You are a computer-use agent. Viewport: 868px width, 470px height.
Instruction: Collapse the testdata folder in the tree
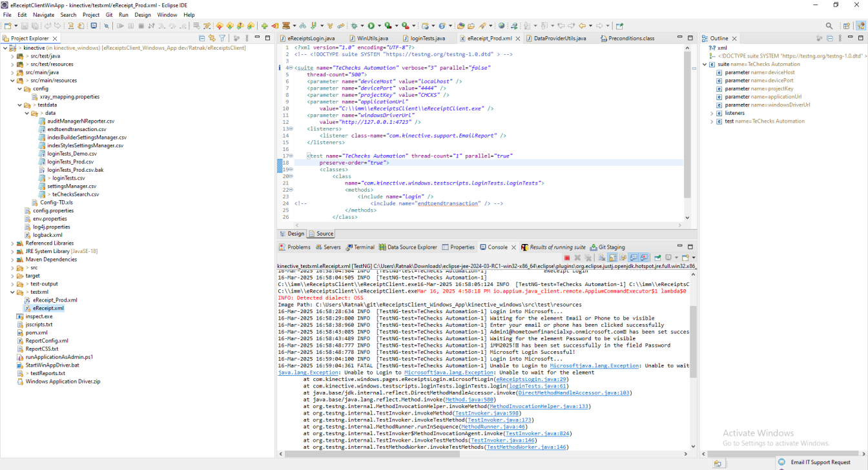click(x=20, y=105)
